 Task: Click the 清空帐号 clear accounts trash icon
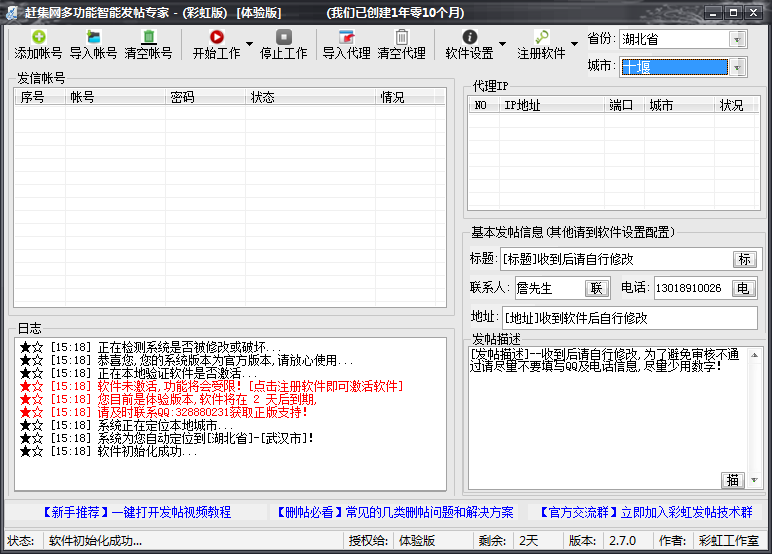[148, 37]
